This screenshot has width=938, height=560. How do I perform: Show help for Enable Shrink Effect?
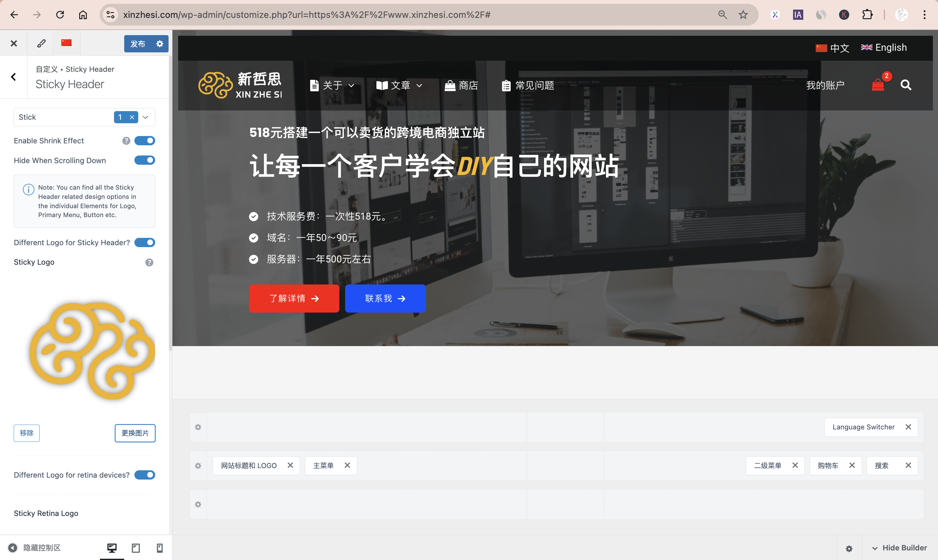tap(126, 141)
